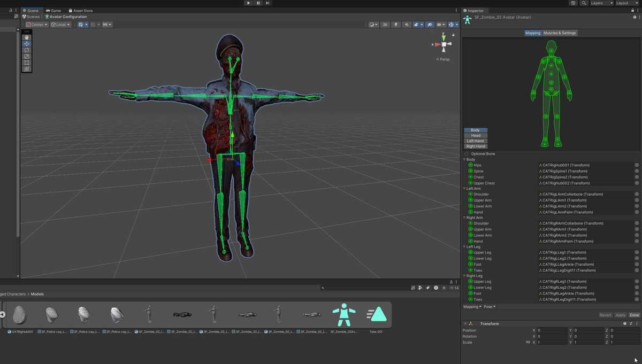Open the Pose dropdown menu

tap(490, 307)
